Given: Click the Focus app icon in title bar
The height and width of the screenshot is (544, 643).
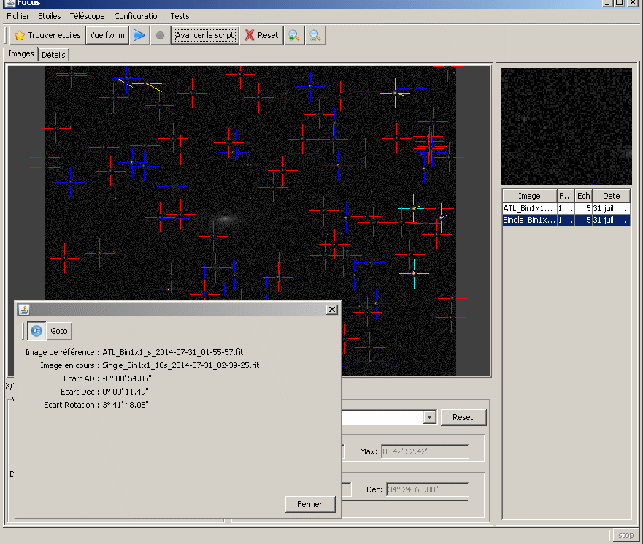Looking at the screenshot, I should coord(10,3).
